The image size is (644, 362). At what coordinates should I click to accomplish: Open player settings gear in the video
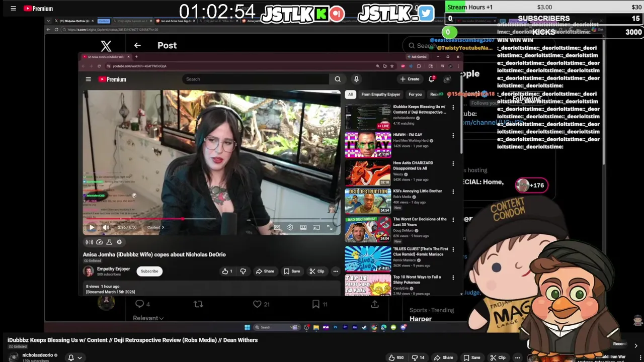pyautogui.click(x=290, y=227)
